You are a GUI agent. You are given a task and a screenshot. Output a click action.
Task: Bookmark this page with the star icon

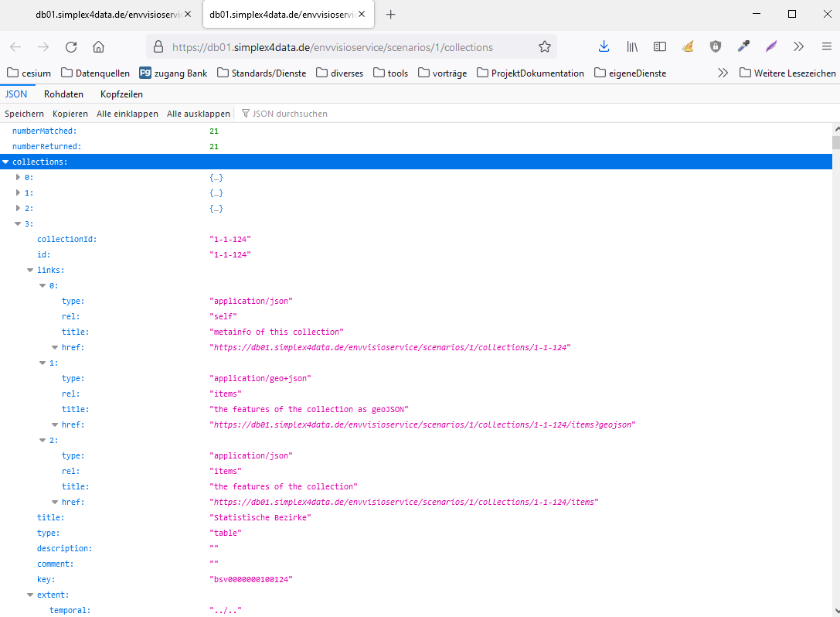[545, 46]
